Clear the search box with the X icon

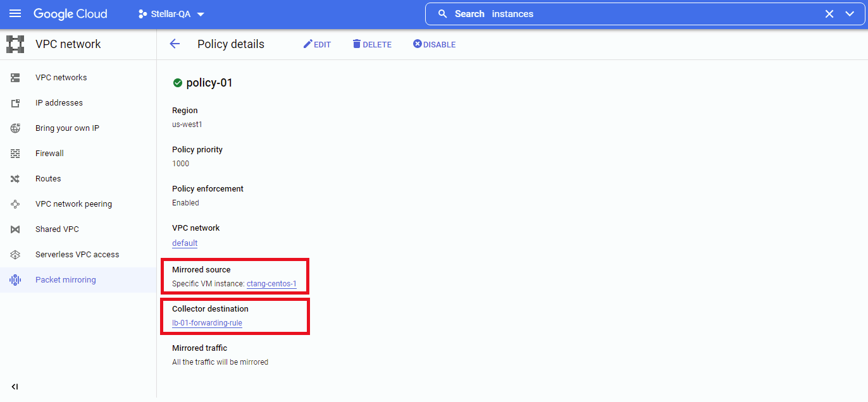829,14
